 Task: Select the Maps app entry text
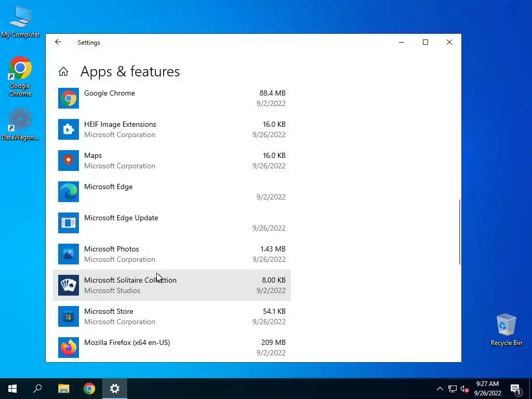(x=93, y=155)
